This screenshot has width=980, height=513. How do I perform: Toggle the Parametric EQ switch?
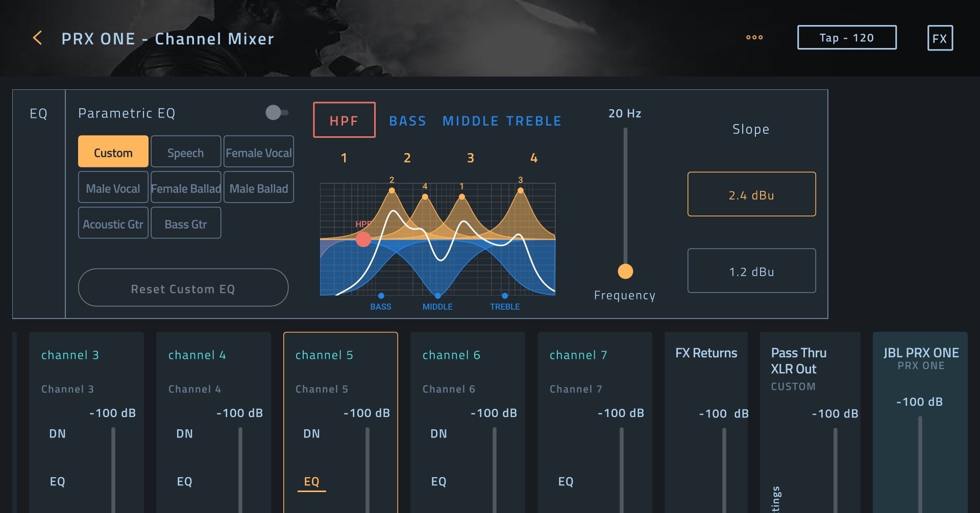[277, 112]
